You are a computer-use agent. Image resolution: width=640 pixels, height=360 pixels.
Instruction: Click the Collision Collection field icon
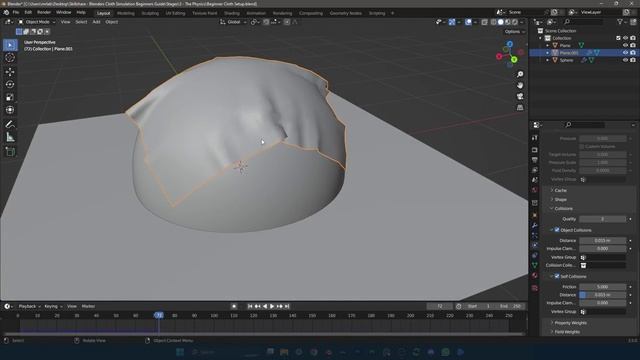(x=583, y=265)
